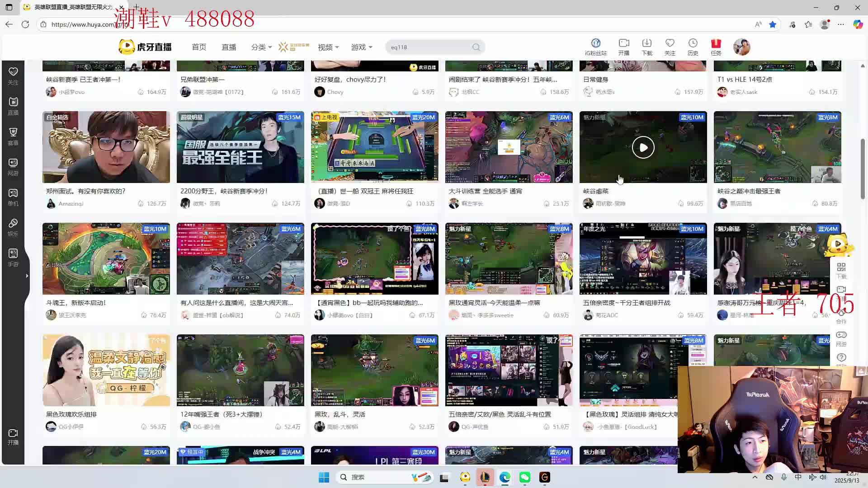Open 国服最强全能王 stream thumbnail
The image size is (868, 488).
point(240,147)
